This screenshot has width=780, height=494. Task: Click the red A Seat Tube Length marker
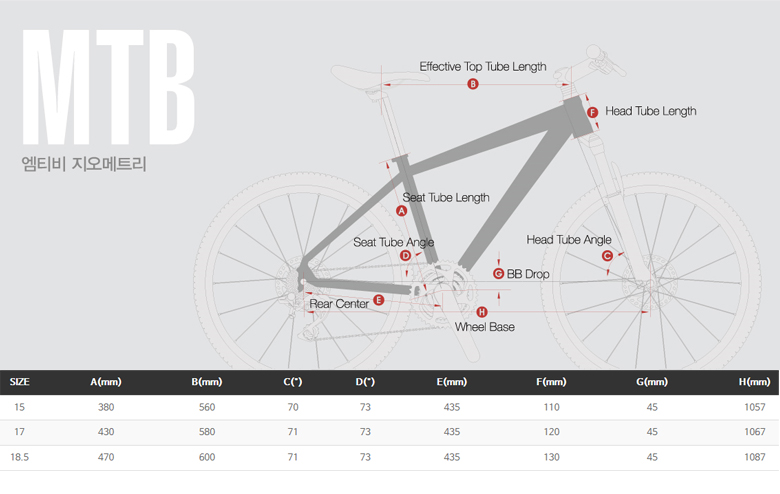pyautogui.click(x=401, y=211)
